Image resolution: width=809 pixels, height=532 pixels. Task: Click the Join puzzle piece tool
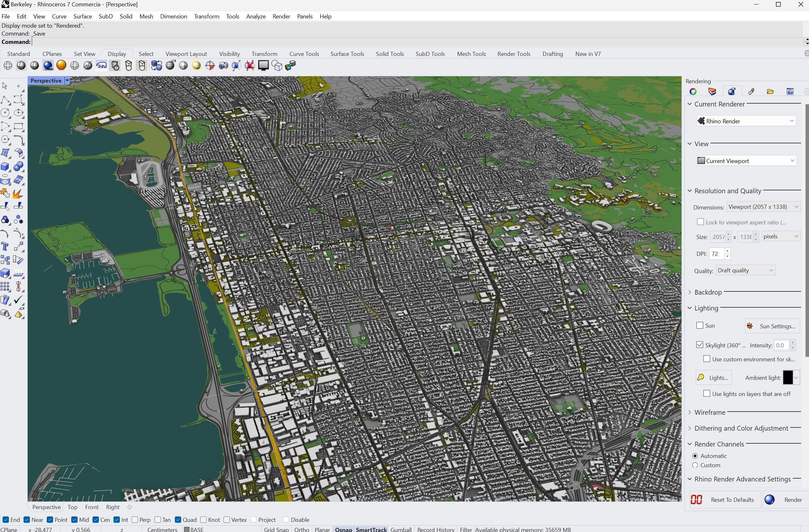tap(5, 193)
